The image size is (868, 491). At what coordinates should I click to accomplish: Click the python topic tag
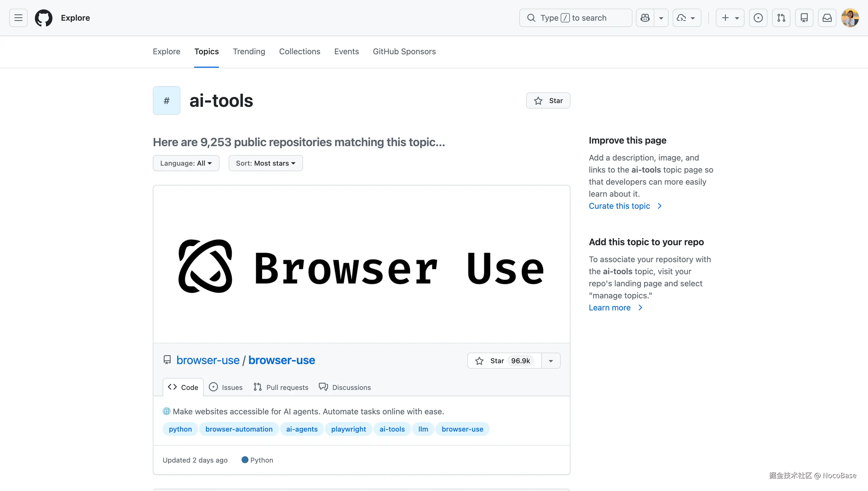click(x=180, y=429)
